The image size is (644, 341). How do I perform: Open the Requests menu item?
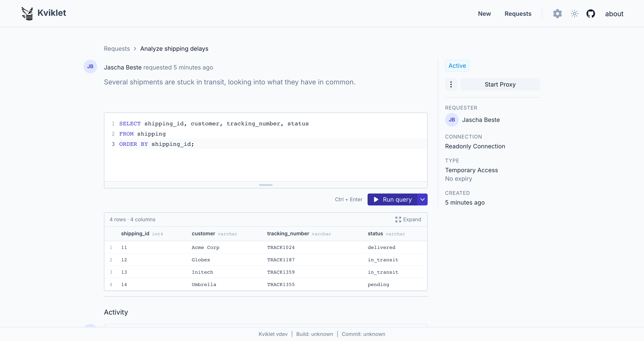pos(518,14)
